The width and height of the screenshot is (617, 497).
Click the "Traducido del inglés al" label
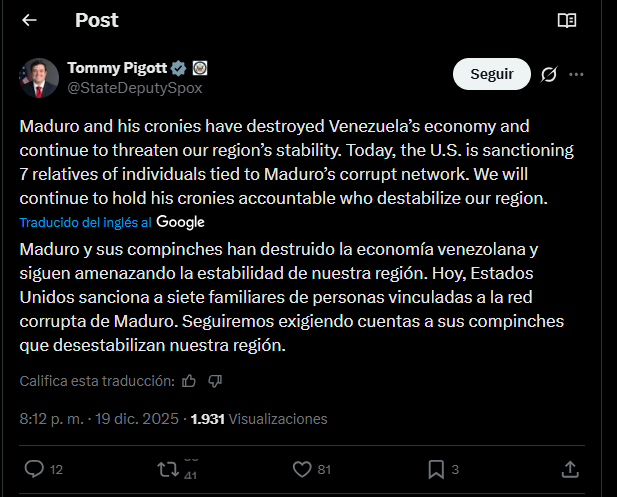click(x=86, y=221)
